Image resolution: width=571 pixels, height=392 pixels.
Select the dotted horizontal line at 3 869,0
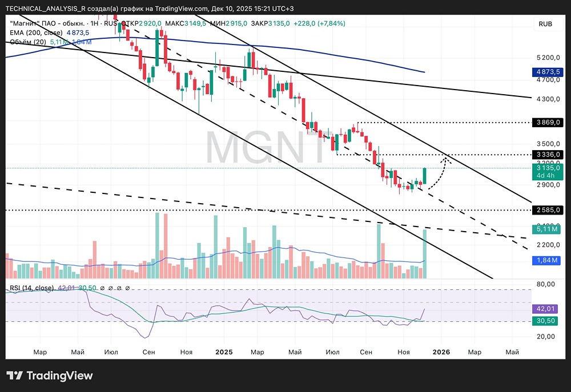tap(444, 122)
